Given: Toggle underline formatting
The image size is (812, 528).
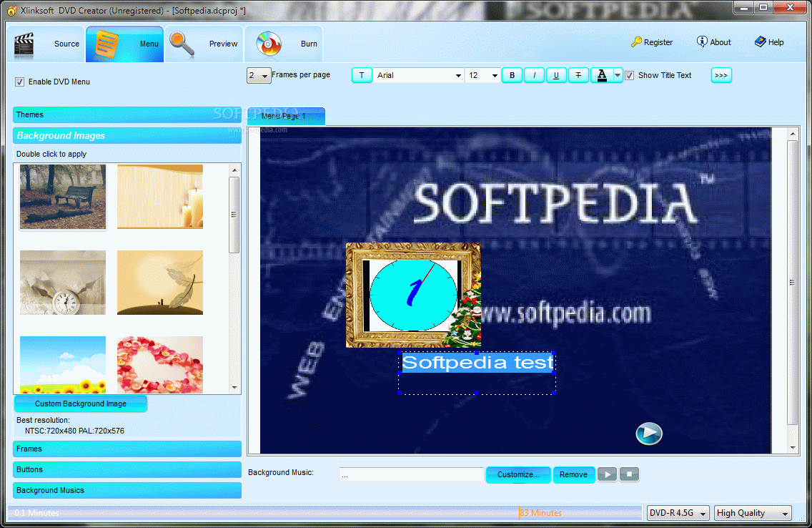Looking at the screenshot, I should pos(556,75).
